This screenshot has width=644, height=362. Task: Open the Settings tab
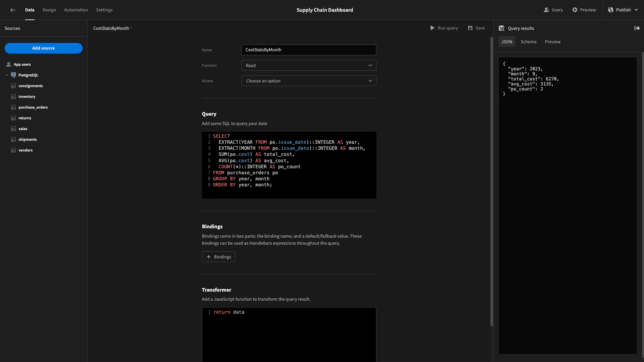[104, 10]
